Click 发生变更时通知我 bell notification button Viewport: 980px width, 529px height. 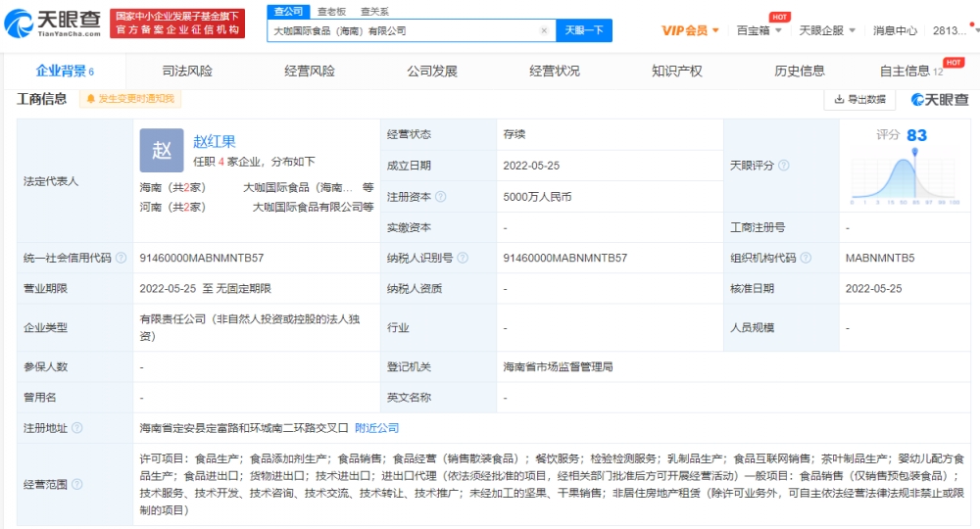[130, 99]
